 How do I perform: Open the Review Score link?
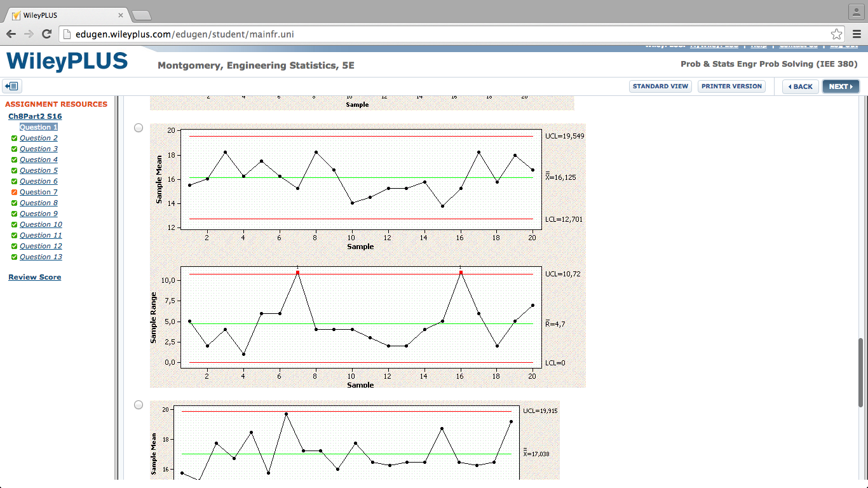click(35, 277)
